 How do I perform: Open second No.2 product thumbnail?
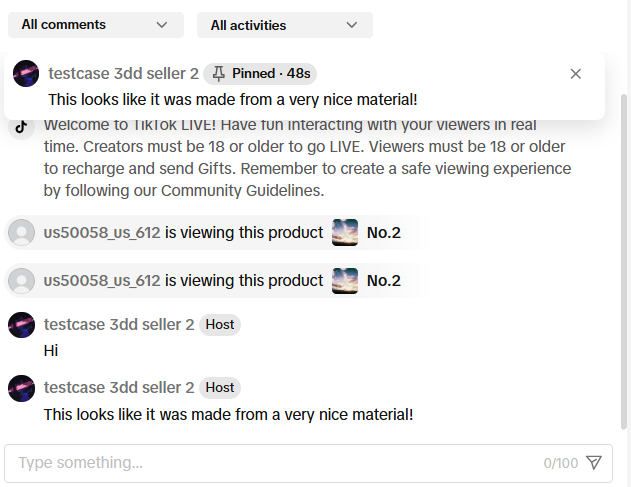(x=345, y=281)
